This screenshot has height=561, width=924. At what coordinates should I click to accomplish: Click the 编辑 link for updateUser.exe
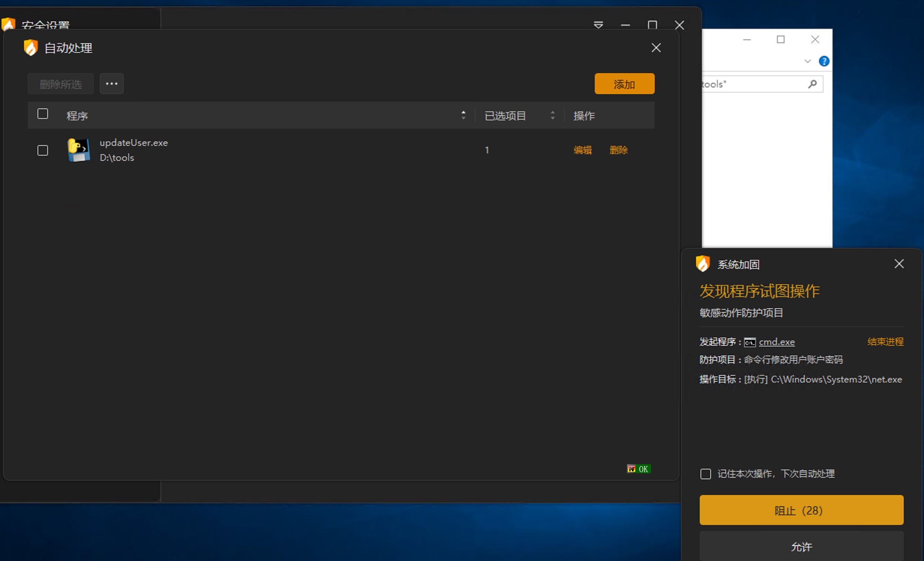(583, 150)
